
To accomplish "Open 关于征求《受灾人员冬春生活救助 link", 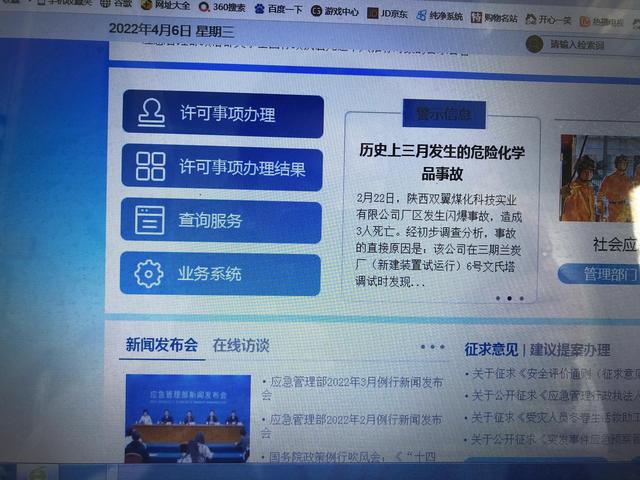I will coord(552,418).
